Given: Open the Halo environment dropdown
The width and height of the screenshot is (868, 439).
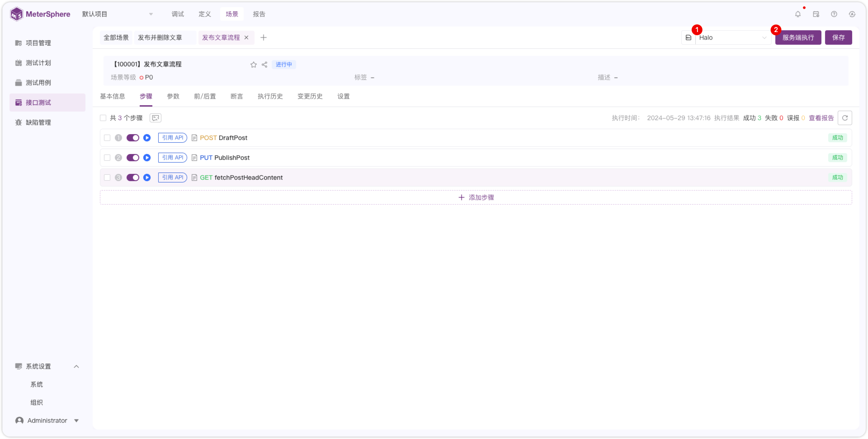Looking at the screenshot, I should click(x=733, y=37).
